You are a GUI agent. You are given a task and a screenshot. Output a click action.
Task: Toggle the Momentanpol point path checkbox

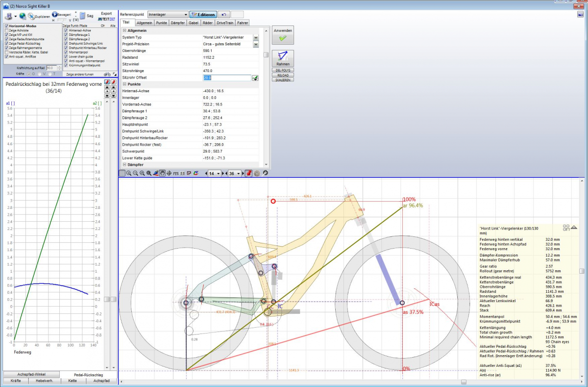point(66,52)
